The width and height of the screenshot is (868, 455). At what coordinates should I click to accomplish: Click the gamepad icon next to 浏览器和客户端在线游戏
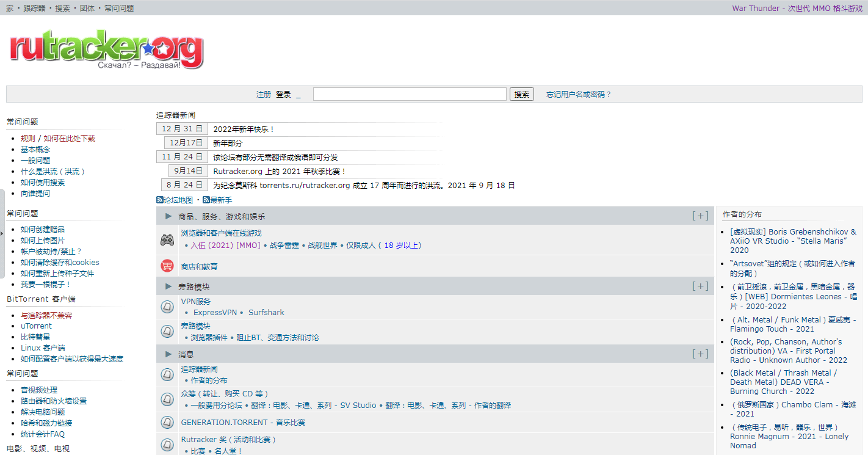click(x=166, y=240)
